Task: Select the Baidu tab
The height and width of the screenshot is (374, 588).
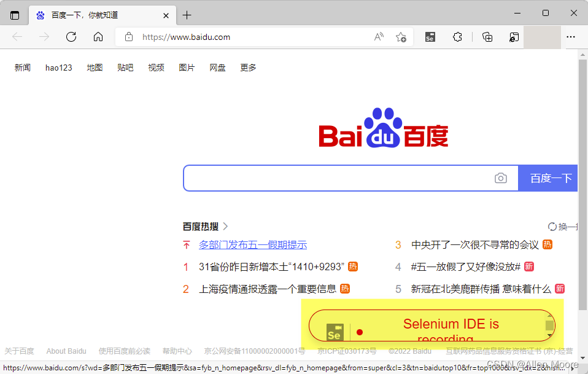Action: point(103,15)
